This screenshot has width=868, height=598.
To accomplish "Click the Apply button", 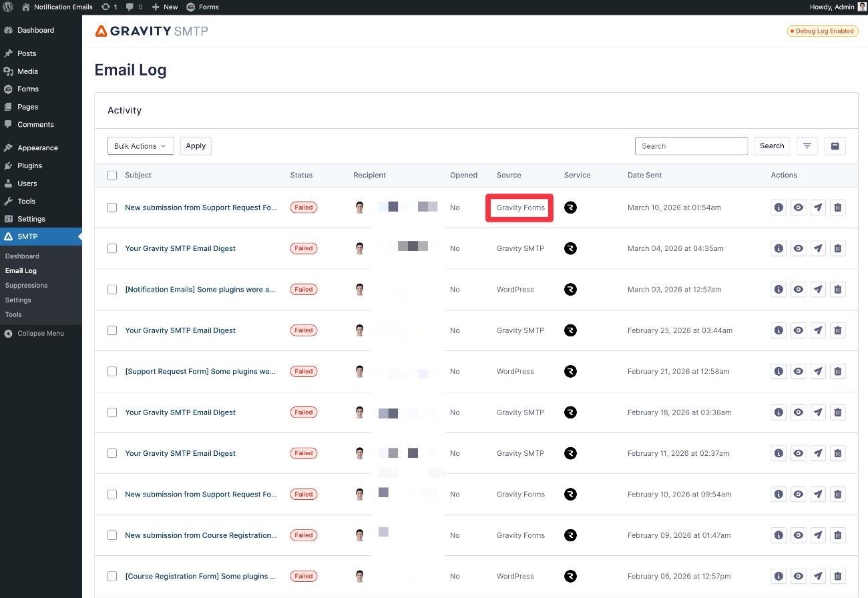I will click(196, 146).
